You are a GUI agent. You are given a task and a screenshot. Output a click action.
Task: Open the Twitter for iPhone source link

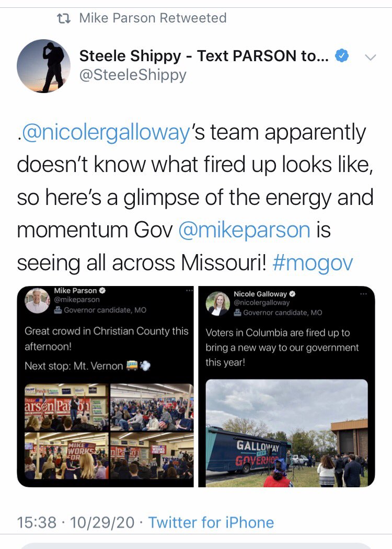(x=211, y=522)
